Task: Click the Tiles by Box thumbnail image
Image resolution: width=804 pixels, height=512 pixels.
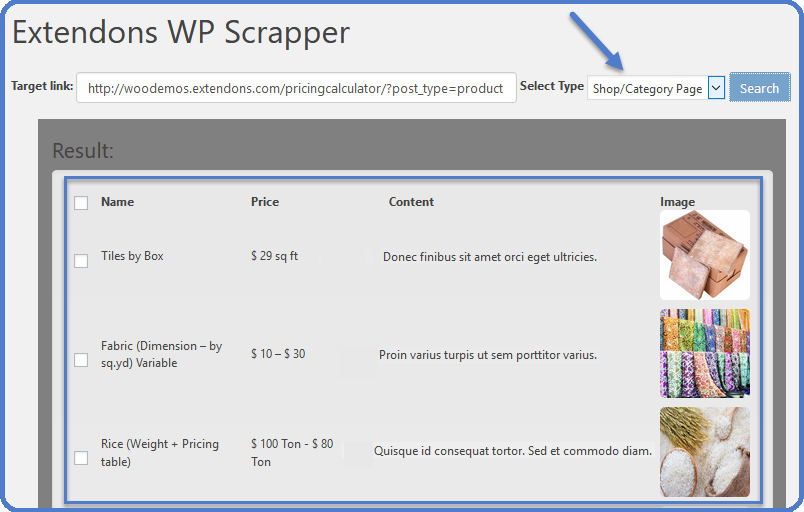Action: (x=704, y=255)
